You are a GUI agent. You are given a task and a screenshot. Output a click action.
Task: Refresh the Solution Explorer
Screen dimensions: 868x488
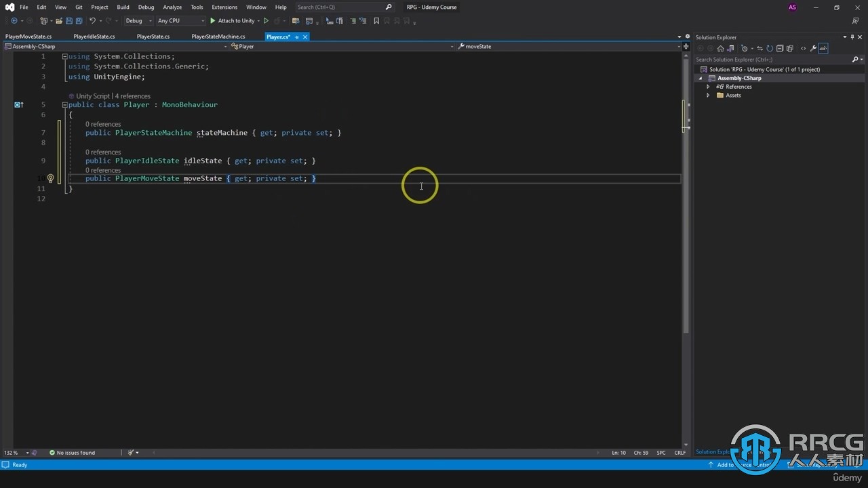[770, 48]
